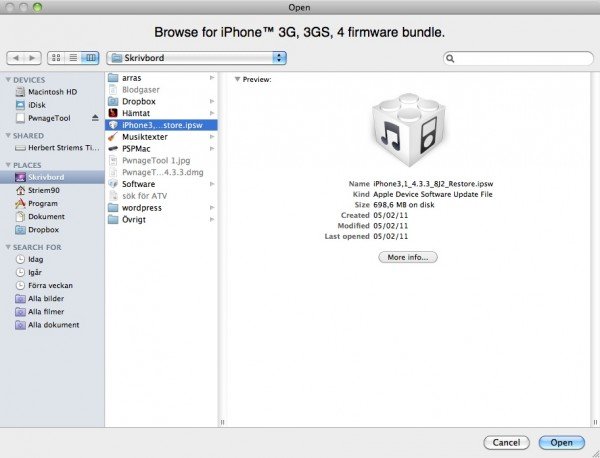Screen dimensions: 600x458
Task: Select the Igår smart search icon
Action: [x=20, y=272]
